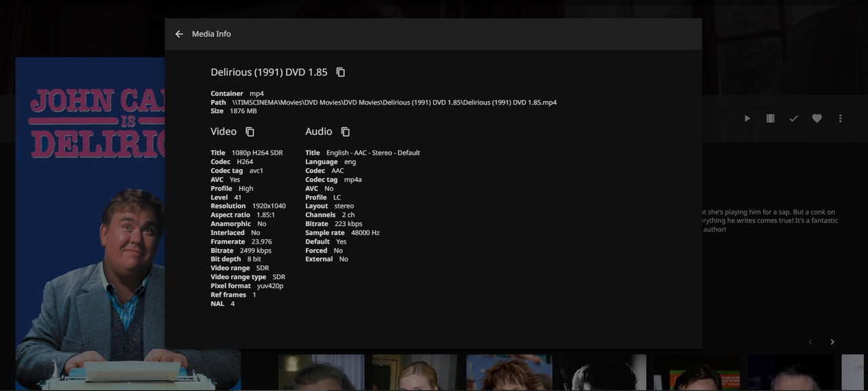Select sample rate '48000 Hz'
Viewport: 868px width, 391px height.
tap(365, 233)
